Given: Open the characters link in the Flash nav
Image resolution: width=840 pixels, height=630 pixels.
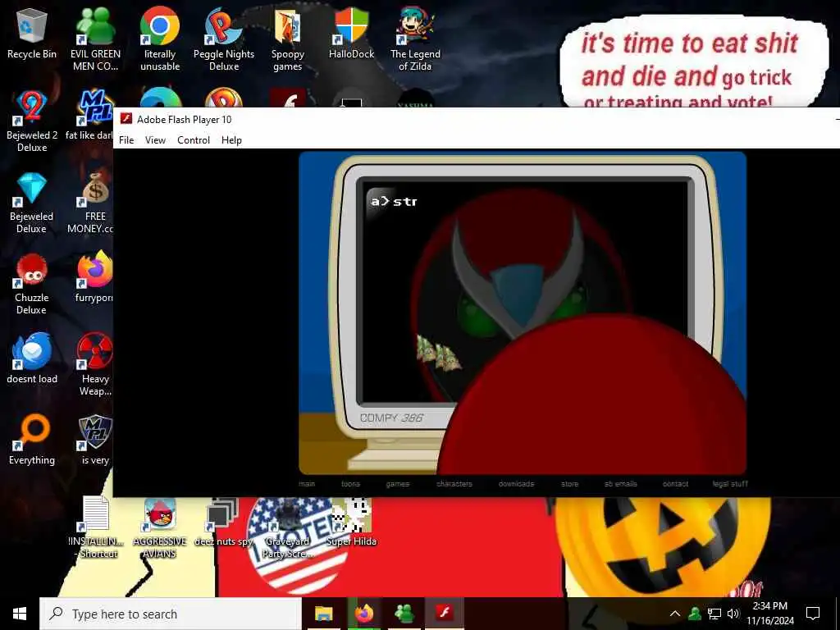Looking at the screenshot, I should (454, 484).
